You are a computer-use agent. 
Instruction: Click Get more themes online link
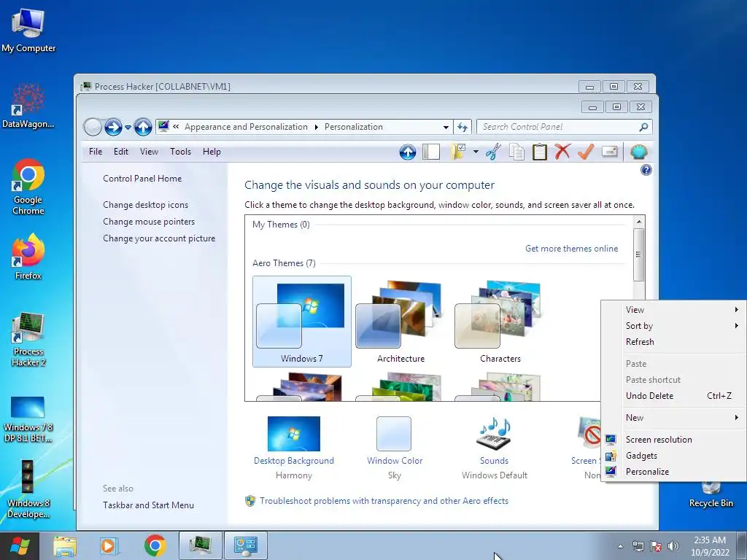click(x=572, y=249)
